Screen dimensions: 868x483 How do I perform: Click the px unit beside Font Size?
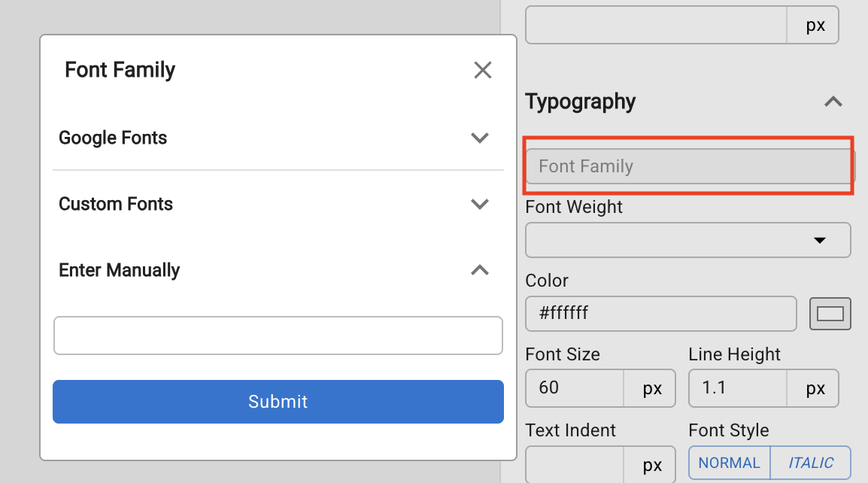pyautogui.click(x=651, y=388)
